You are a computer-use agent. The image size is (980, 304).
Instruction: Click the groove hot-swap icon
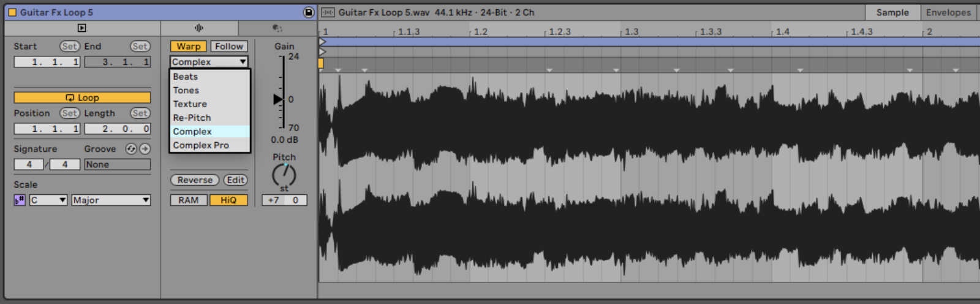131,149
